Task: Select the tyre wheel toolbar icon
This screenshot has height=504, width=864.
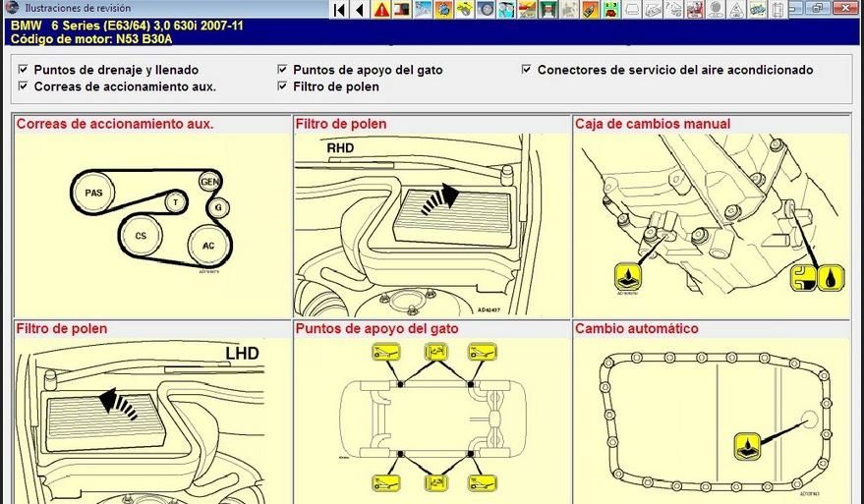Action: (486, 10)
